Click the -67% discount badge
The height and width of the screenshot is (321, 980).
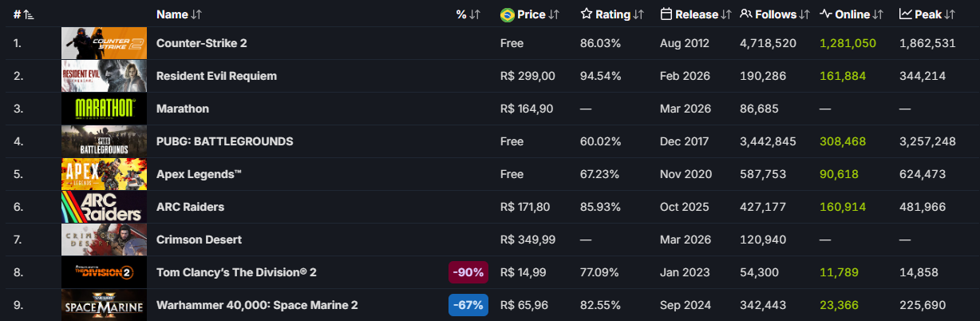point(468,305)
